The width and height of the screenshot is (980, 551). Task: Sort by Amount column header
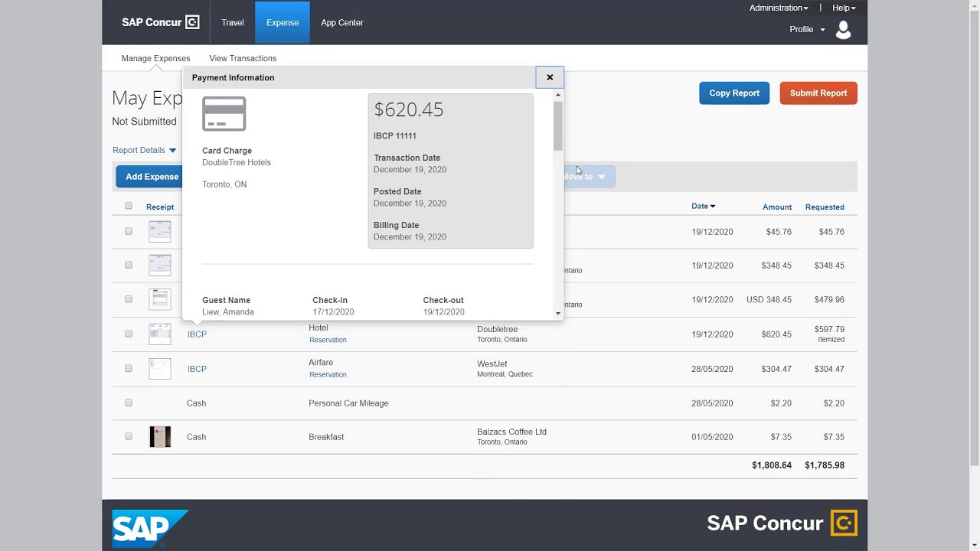click(777, 207)
